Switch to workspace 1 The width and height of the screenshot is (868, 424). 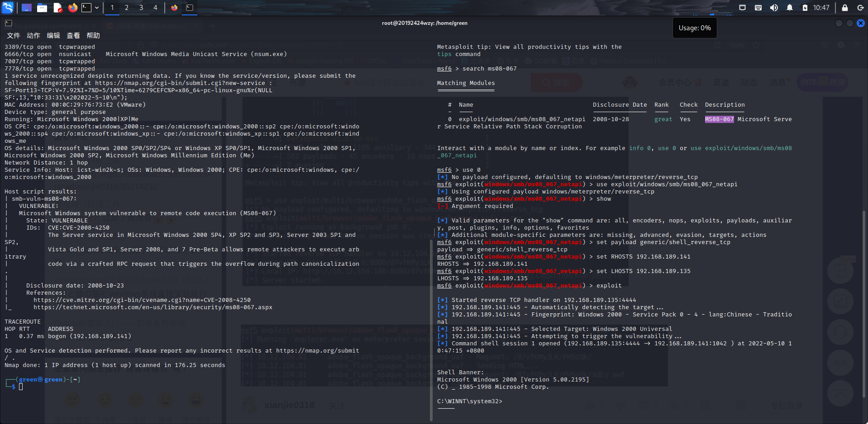coord(112,8)
